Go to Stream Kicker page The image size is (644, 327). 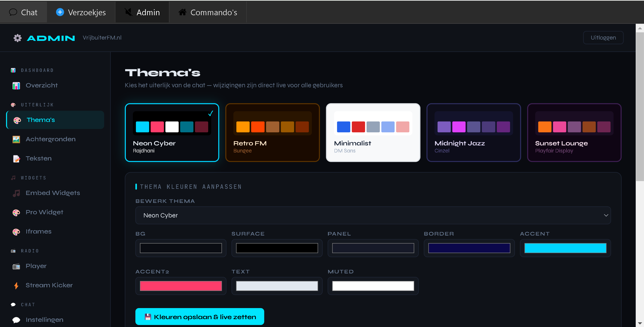pos(55,285)
